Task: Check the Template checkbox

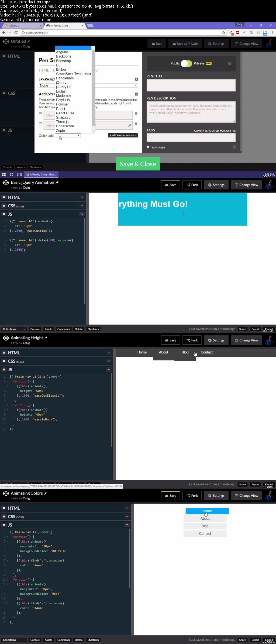Action: coord(148,147)
